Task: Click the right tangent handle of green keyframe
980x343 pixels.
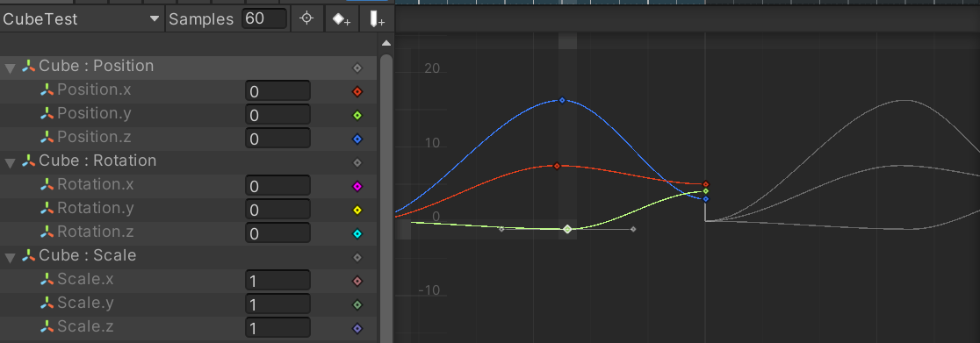Action: pyautogui.click(x=633, y=229)
